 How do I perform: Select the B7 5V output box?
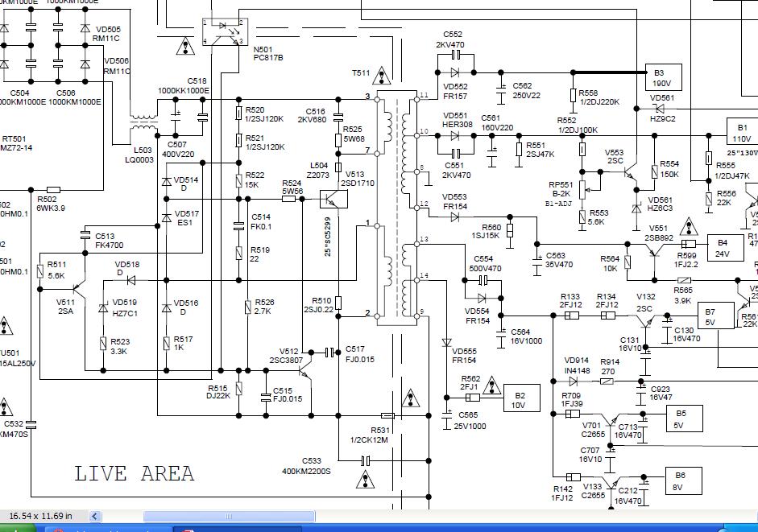[x=710, y=316]
